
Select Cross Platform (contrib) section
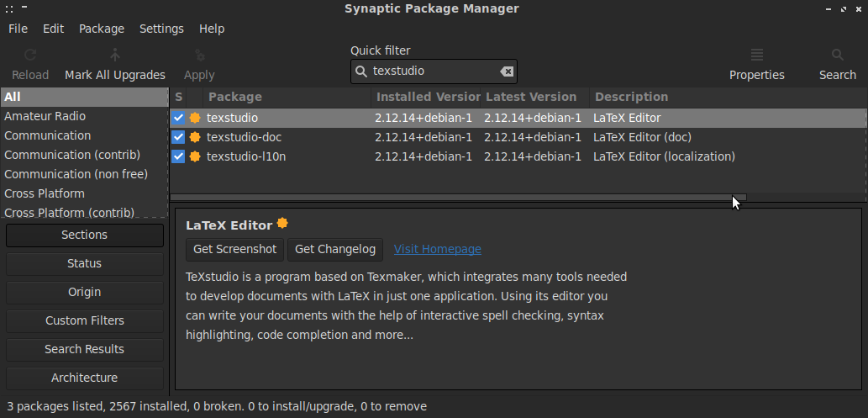pyautogui.click(x=84, y=212)
